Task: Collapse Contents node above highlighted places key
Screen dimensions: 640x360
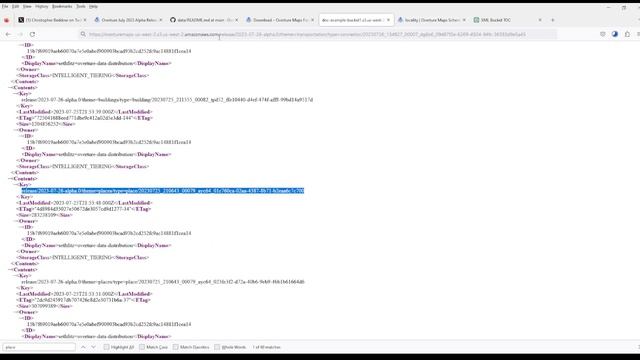Action: coord(10,179)
